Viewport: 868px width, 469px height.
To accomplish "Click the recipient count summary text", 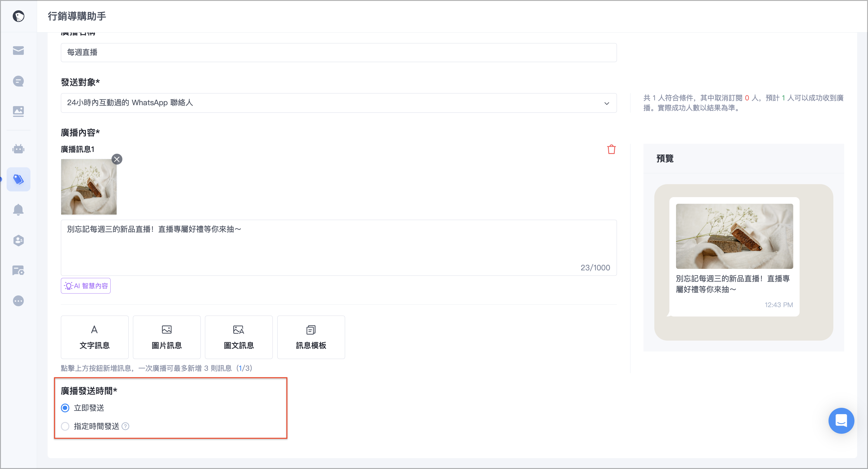I will (743, 103).
